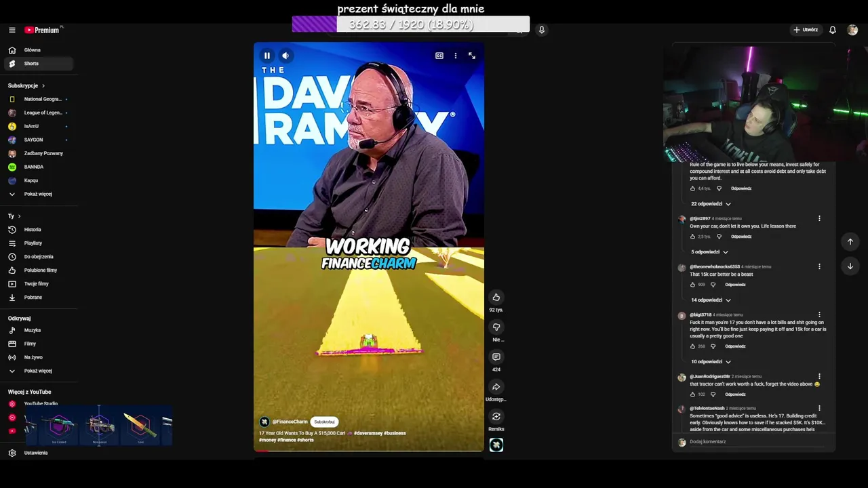Expand 10 odpowiedzi replies
This screenshot has height=488, width=868.
click(x=711, y=362)
